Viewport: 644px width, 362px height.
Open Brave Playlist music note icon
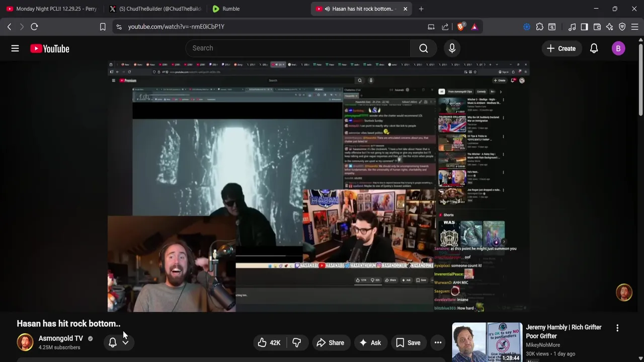[x=572, y=27]
